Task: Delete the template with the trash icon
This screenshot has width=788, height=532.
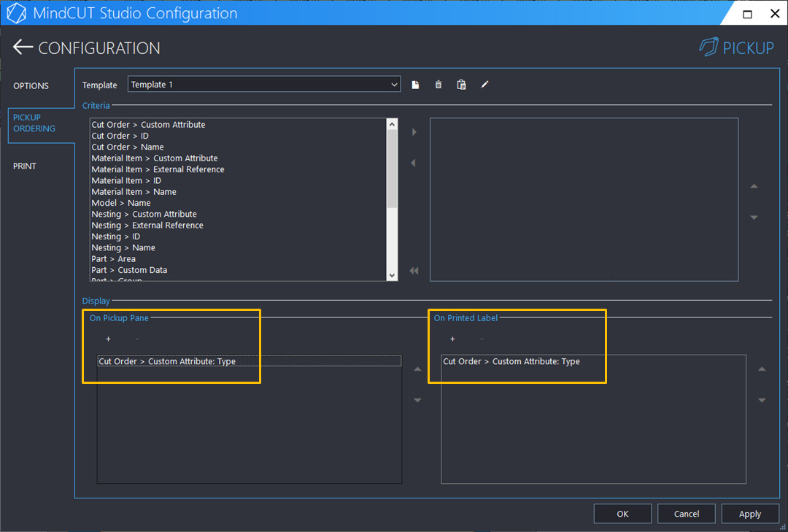Action: tap(439, 85)
